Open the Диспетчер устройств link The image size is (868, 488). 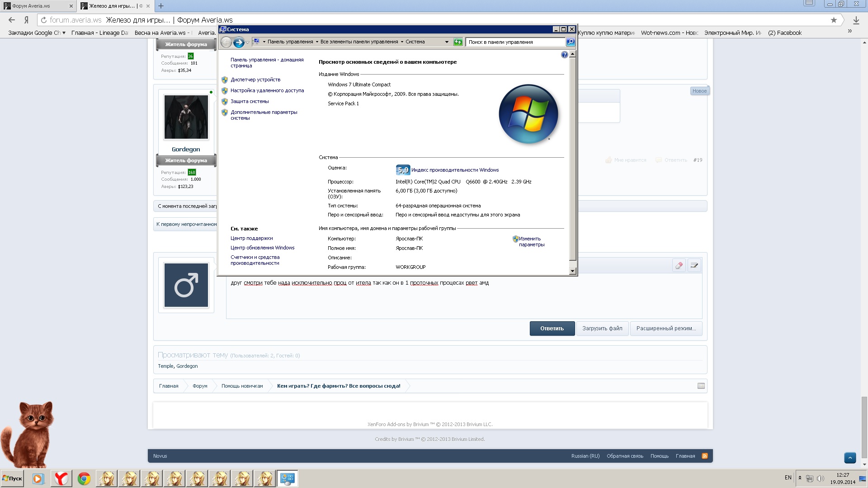tap(255, 80)
